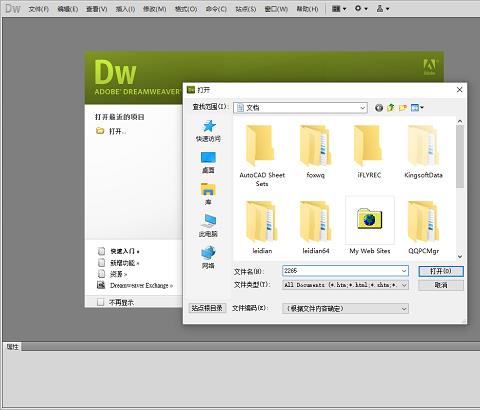Screen dimensions: 480x410
Task: Click folder icon next to 打开 on welcome screen
Action: coord(100,131)
